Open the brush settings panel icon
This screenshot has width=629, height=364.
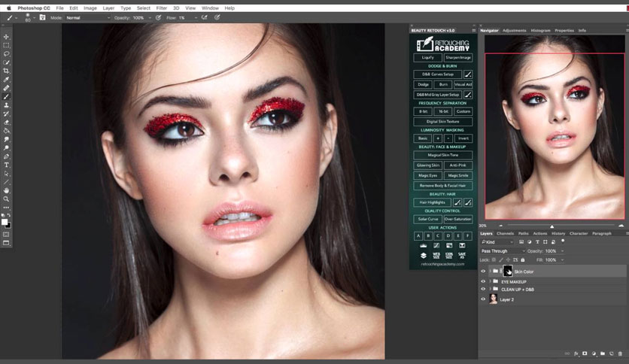click(x=42, y=17)
